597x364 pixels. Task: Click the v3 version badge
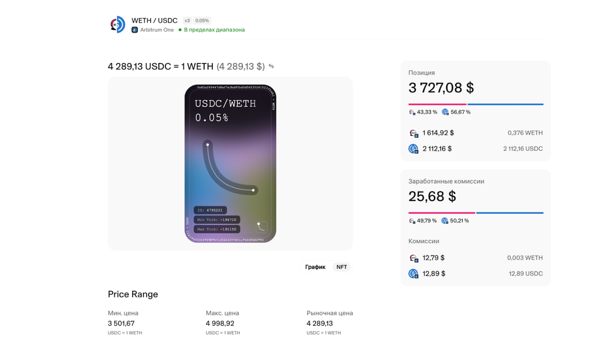click(187, 21)
